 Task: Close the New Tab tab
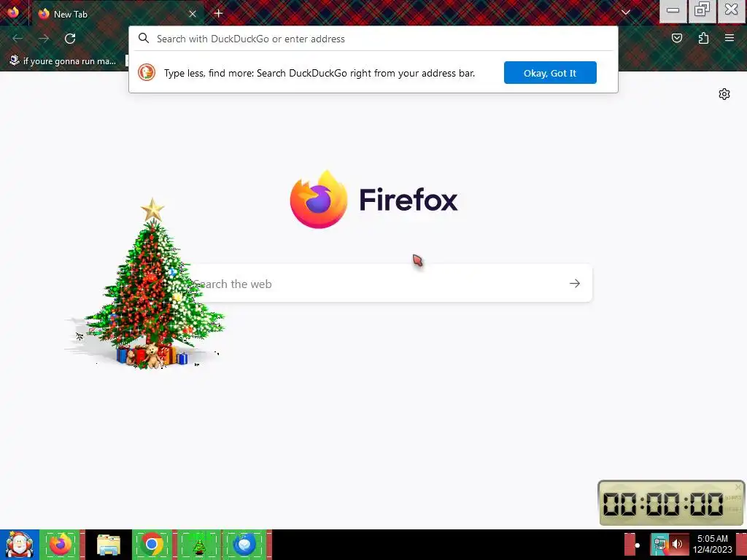click(x=193, y=14)
